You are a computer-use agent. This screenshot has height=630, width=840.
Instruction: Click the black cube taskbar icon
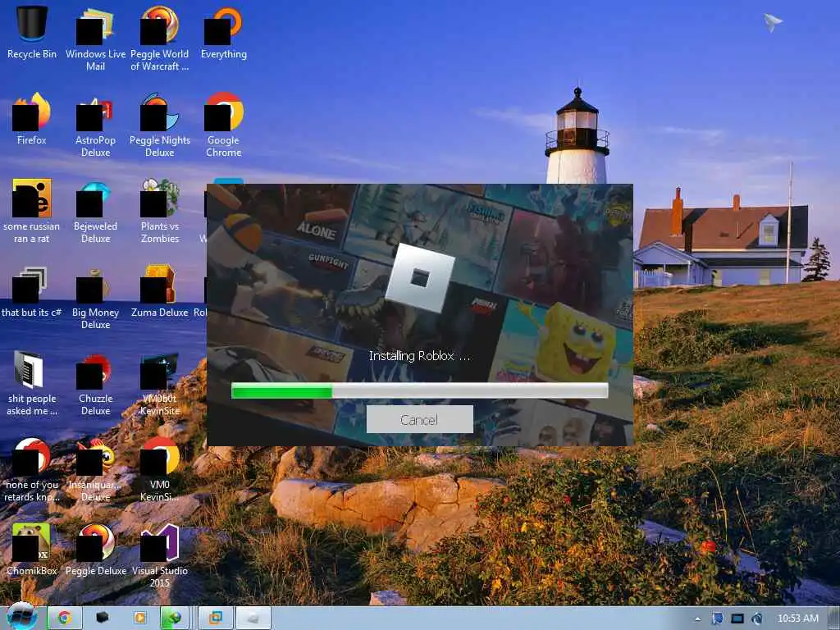click(x=103, y=618)
